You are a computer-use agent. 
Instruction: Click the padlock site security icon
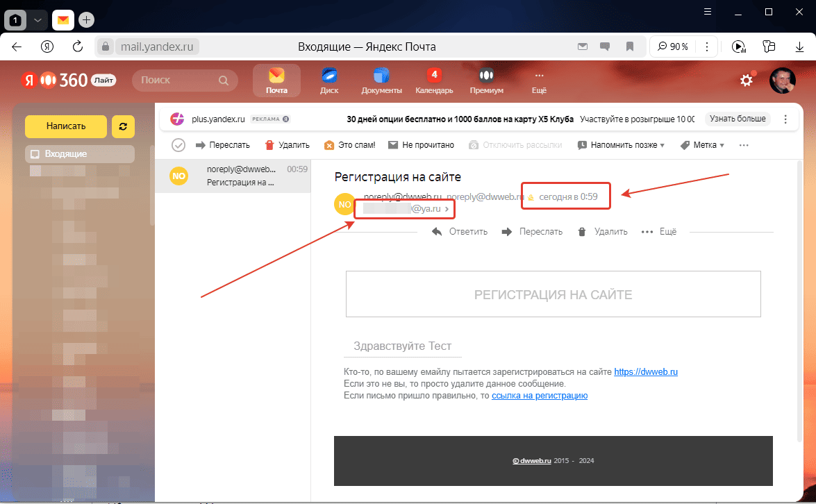tap(105, 47)
